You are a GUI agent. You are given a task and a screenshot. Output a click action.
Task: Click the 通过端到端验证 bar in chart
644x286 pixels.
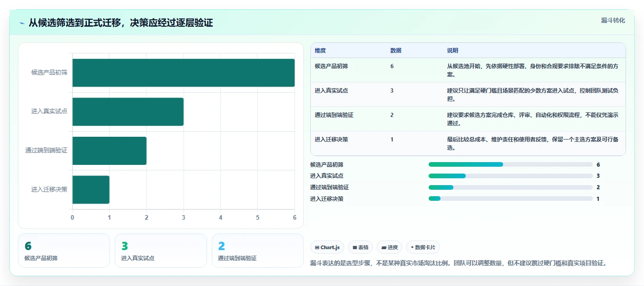(x=109, y=151)
